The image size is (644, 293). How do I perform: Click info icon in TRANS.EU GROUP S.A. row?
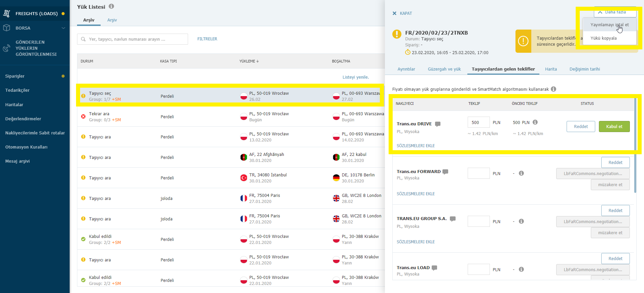pyautogui.click(x=521, y=221)
